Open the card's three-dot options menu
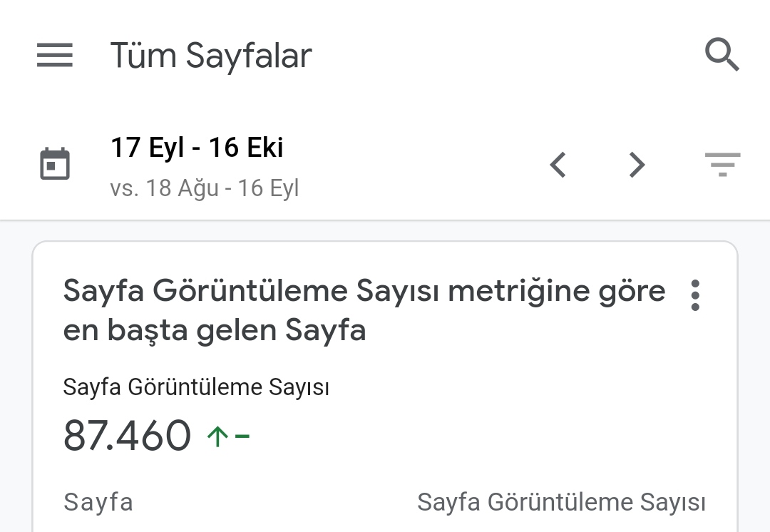The image size is (770, 532). pyautogui.click(x=695, y=295)
